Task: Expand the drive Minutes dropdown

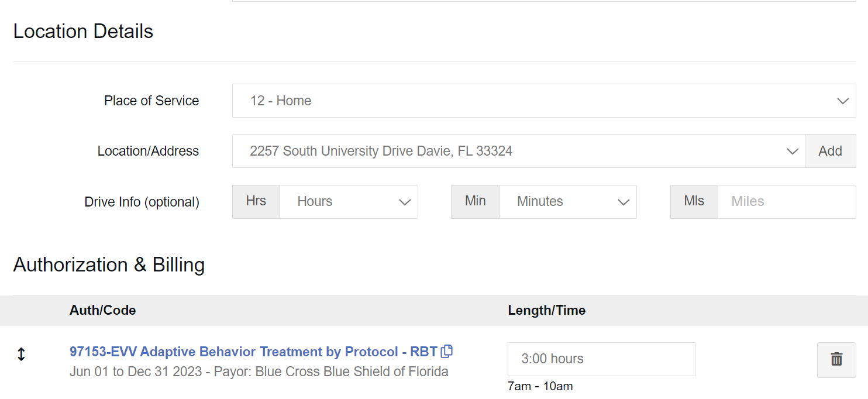Action: tap(567, 202)
